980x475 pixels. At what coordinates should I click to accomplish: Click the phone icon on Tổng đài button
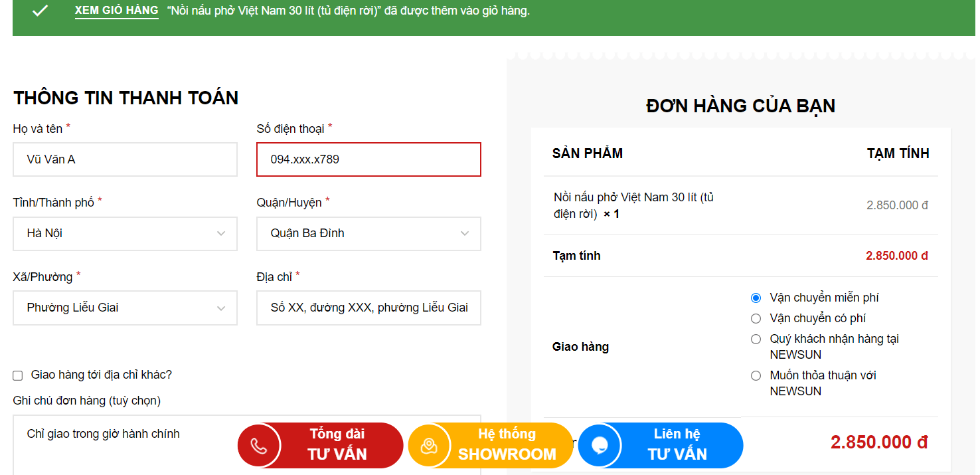[x=259, y=445]
